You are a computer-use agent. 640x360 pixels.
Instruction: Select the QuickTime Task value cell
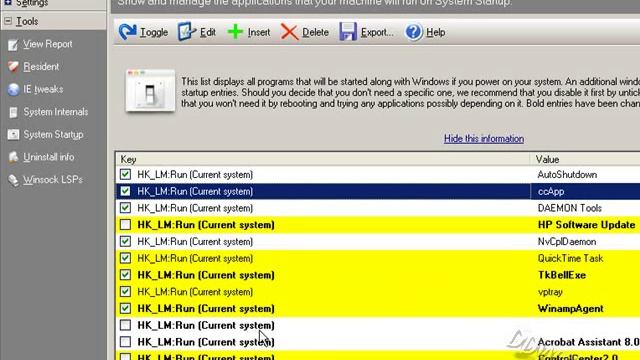pyautogui.click(x=570, y=258)
